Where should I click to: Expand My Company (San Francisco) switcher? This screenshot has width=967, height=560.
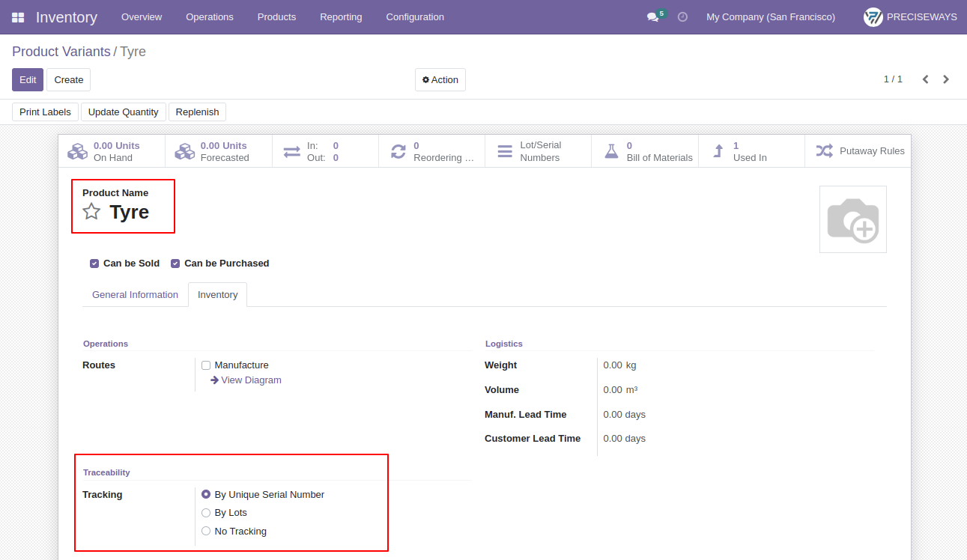click(x=771, y=16)
